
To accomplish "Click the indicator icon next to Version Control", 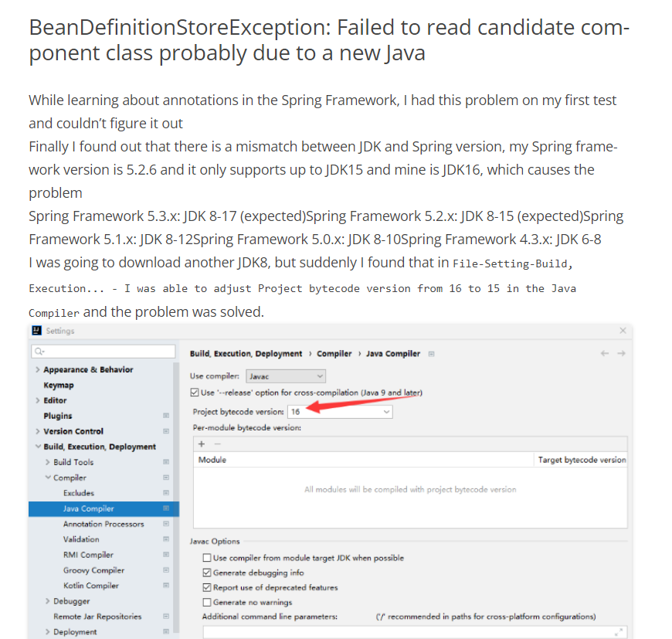I will (x=165, y=431).
